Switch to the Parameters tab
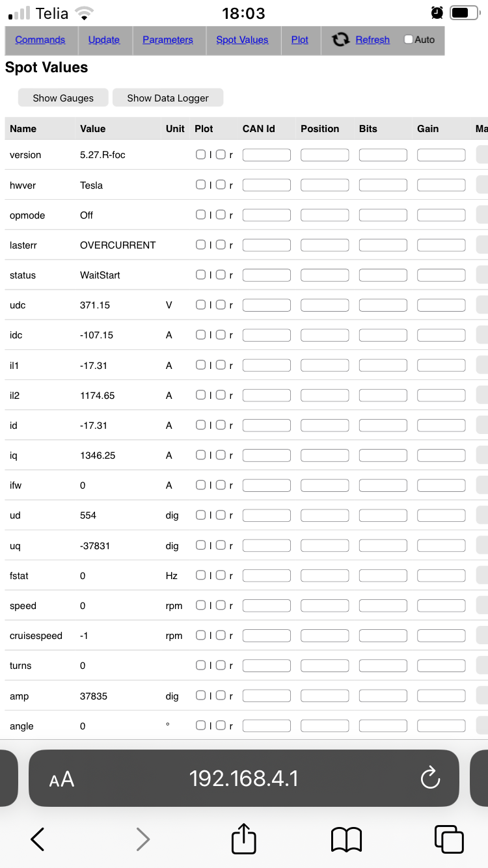Viewport: 488px width, 868px height. coord(168,40)
